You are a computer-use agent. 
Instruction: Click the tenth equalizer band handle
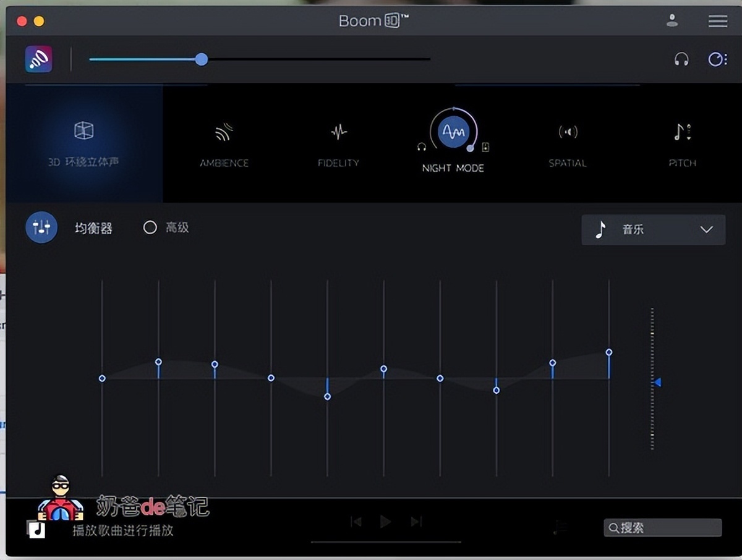pos(609,352)
